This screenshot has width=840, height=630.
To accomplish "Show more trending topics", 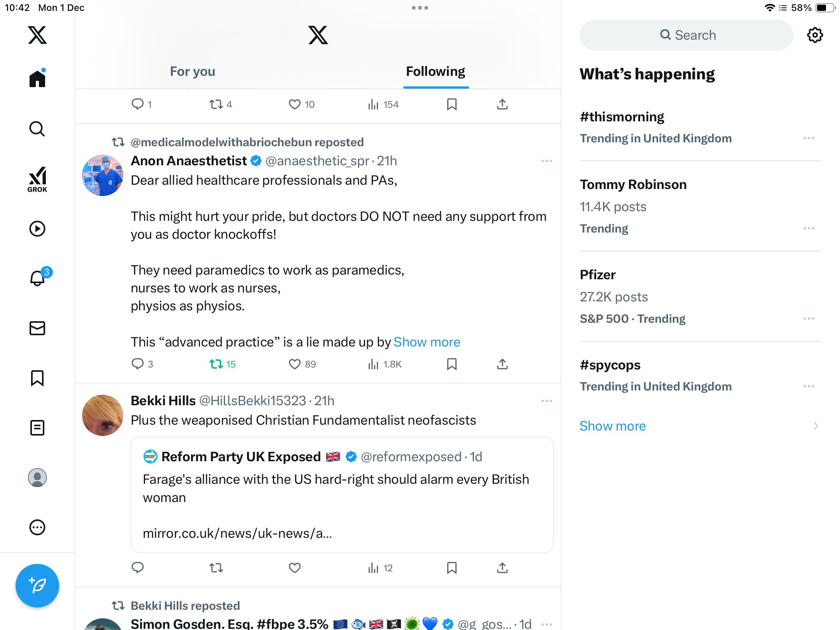I will pyautogui.click(x=612, y=426).
